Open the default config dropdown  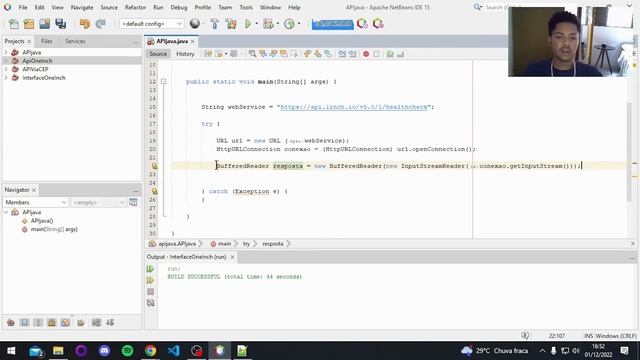(x=151, y=24)
